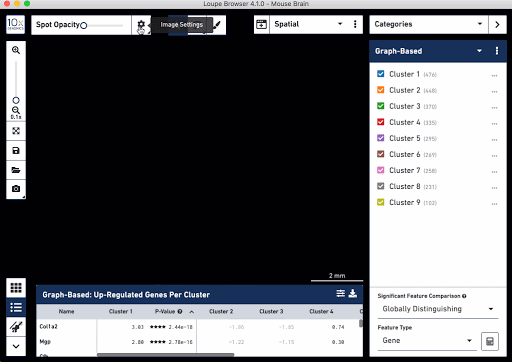Screen dimensions: 512x362
Task: Open the Spatial projection dropdown
Action: [x=308, y=24]
